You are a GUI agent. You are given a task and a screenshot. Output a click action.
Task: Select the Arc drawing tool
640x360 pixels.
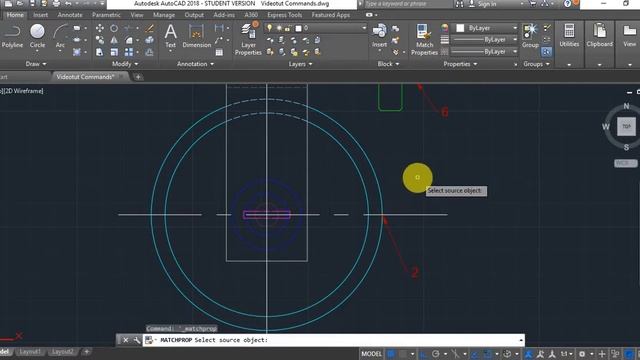(60, 36)
